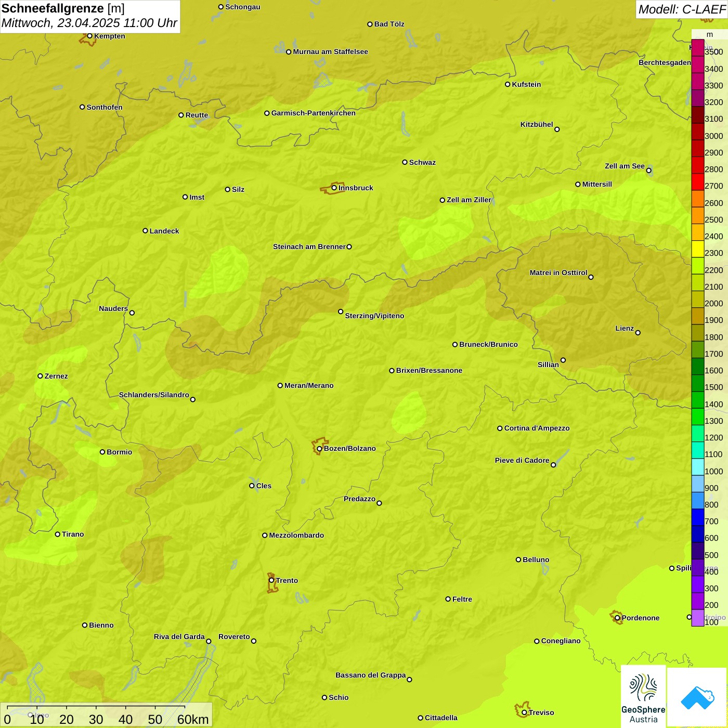The height and width of the screenshot is (728, 728).
Task: Click the blue logo in the bottom-right corner
Action: click(x=697, y=697)
